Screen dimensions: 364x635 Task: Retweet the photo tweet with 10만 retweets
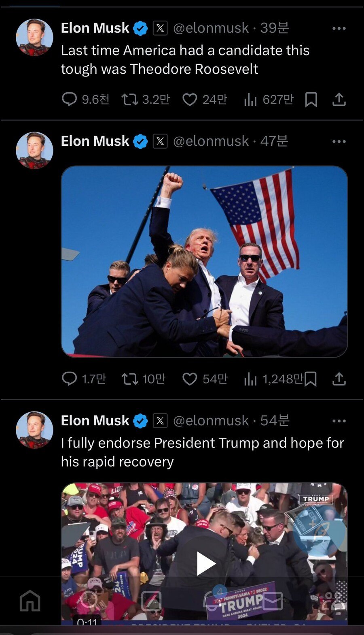[x=129, y=379]
